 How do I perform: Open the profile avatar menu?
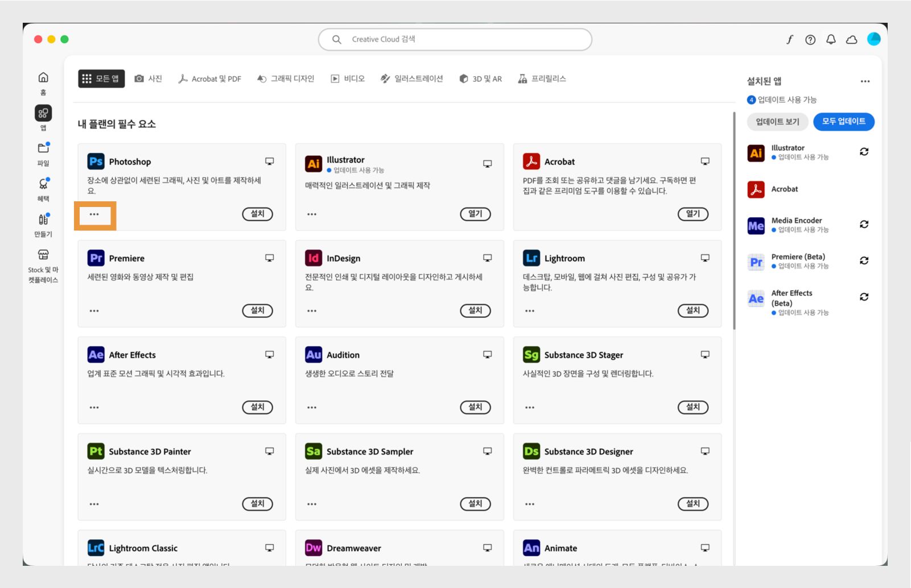(873, 39)
